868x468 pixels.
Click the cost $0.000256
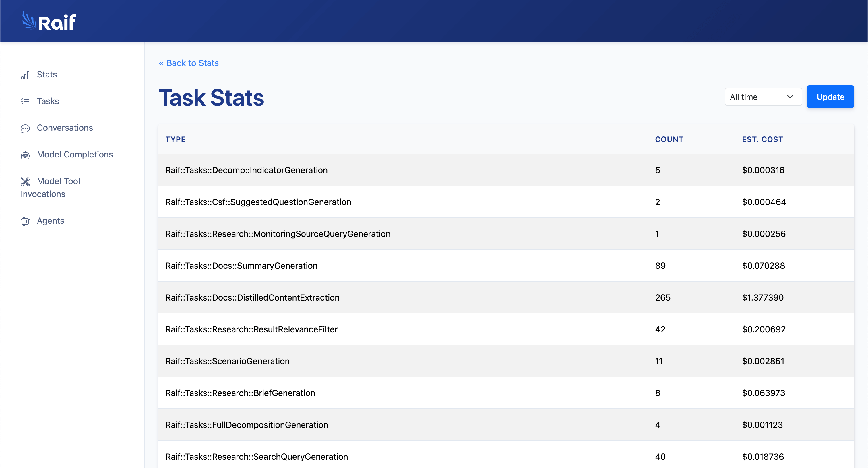pos(764,234)
